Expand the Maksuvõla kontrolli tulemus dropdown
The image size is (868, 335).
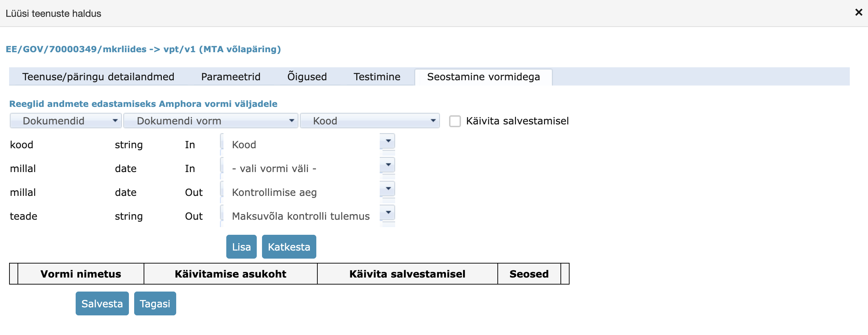point(387,213)
